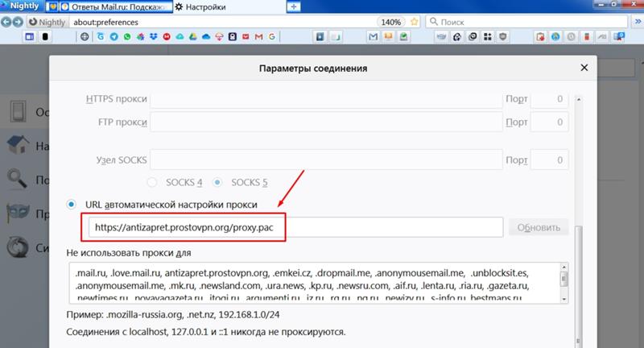The height and width of the screenshot is (348, 644).
Task: Click the FTP прокси address field
Action: (x=326, y=122)
